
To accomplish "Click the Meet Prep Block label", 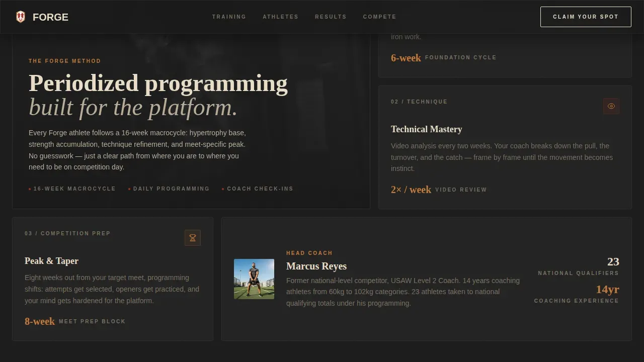I will pyautogui.click(x=92, y=322).
